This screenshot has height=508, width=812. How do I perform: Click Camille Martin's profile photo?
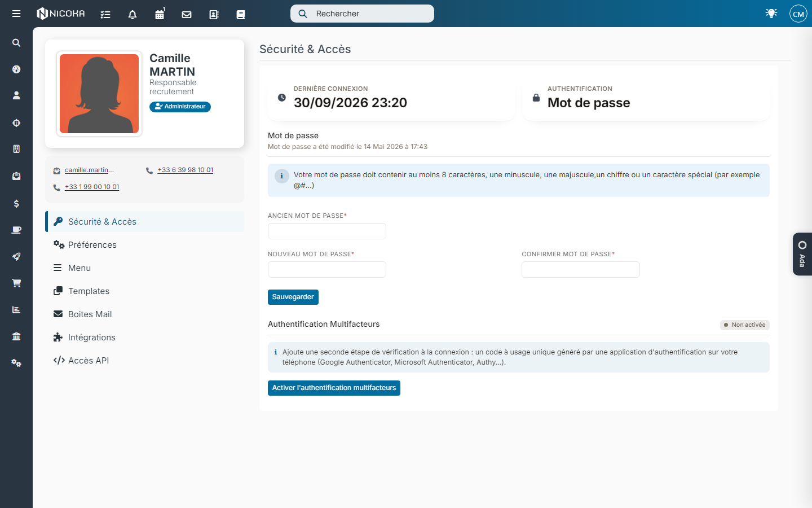(99, 94)
